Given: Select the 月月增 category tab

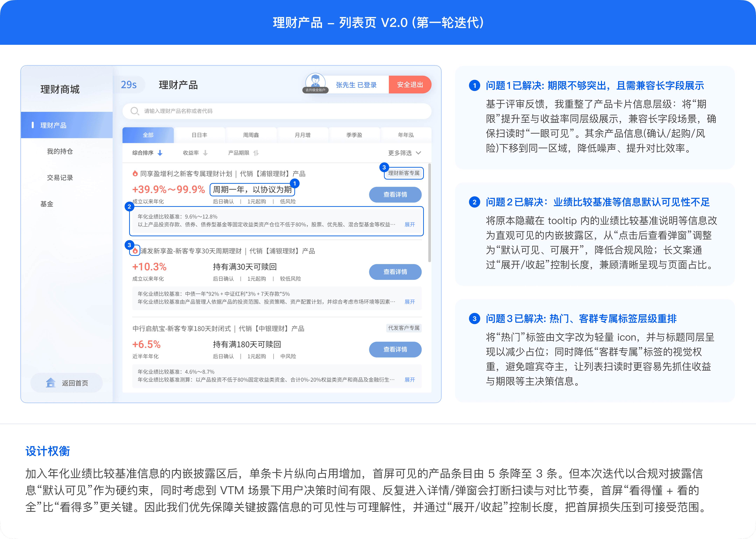Looking at the screenshot, I should click(302, 135).
